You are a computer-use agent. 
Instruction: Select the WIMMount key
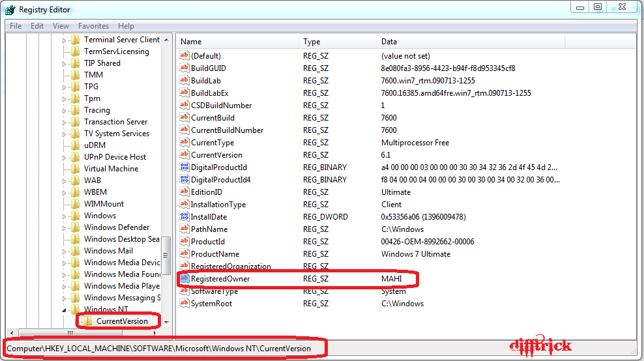click(x=104, y=204)
